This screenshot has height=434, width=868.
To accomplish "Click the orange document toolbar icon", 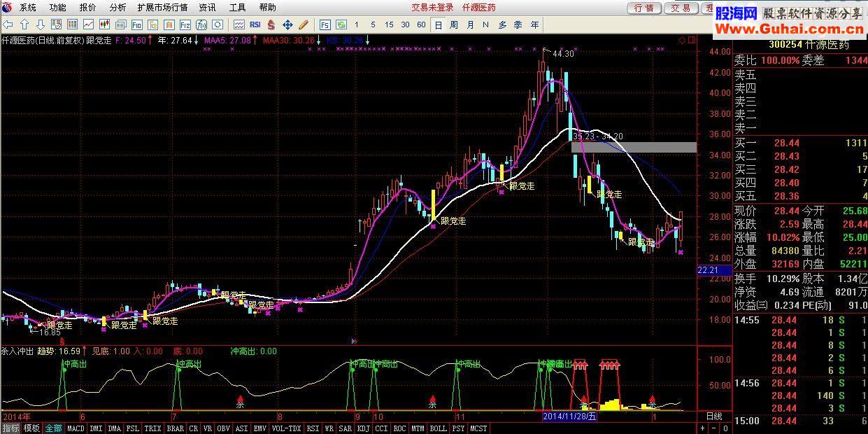I will (x=169, y=24).
